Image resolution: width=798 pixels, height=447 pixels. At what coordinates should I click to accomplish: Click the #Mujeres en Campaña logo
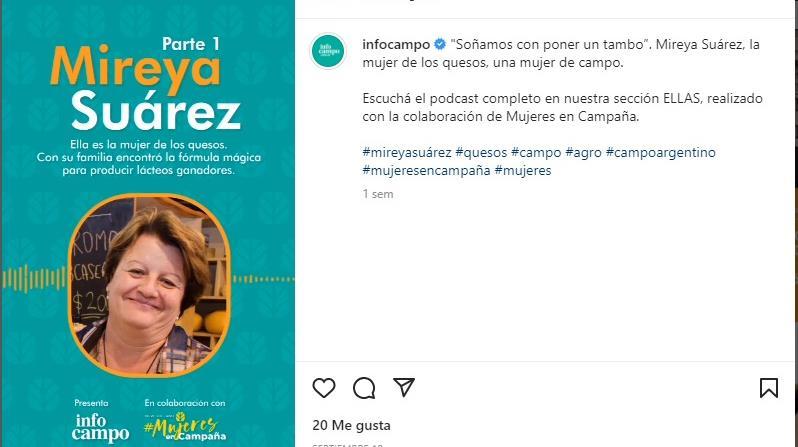click(x=185, y=427)
